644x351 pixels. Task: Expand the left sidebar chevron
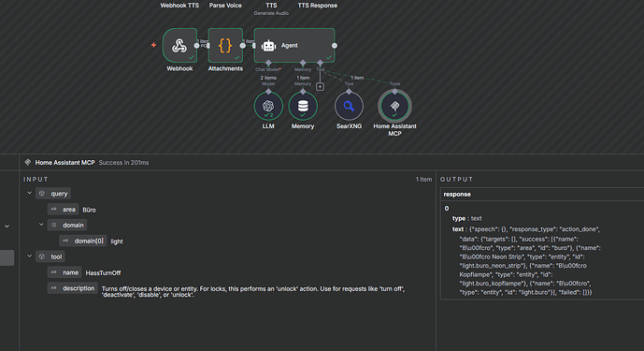[x=7, y=227]
